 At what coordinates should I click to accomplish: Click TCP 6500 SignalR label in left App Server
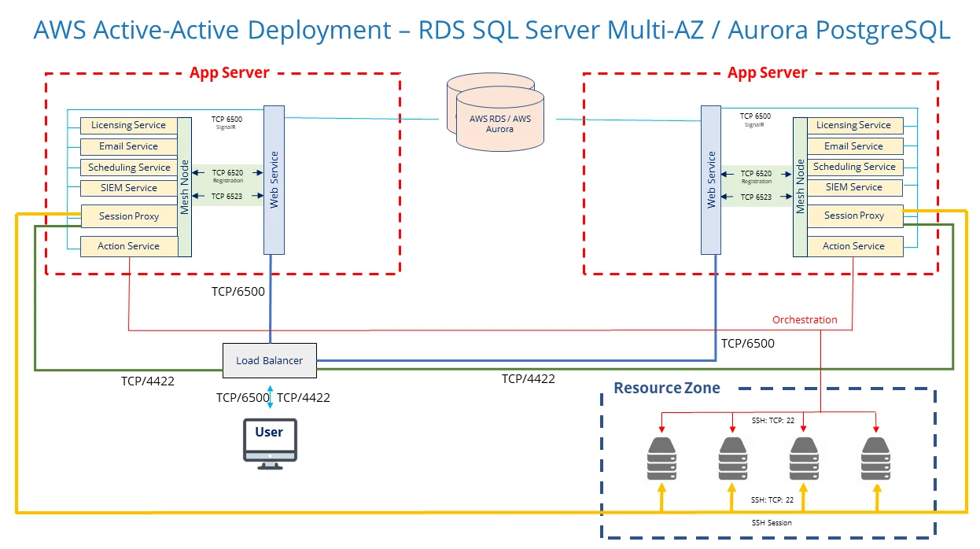227,121
